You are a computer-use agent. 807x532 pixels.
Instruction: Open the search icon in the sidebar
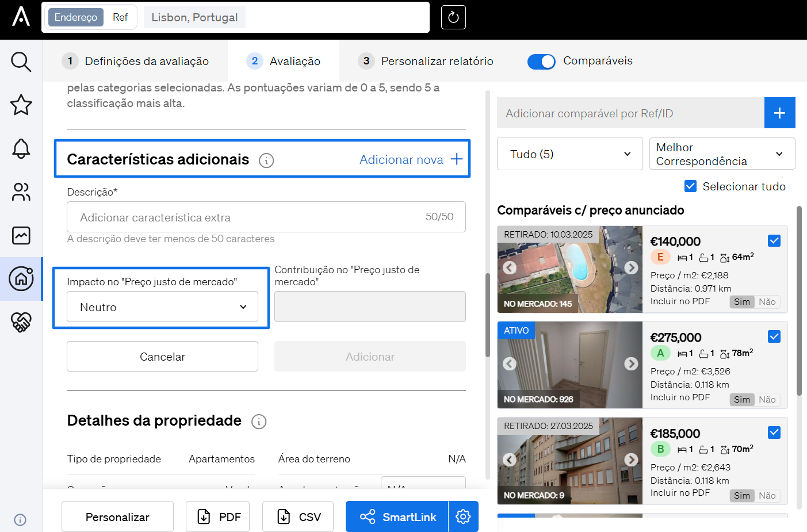(x=21, y=62)
